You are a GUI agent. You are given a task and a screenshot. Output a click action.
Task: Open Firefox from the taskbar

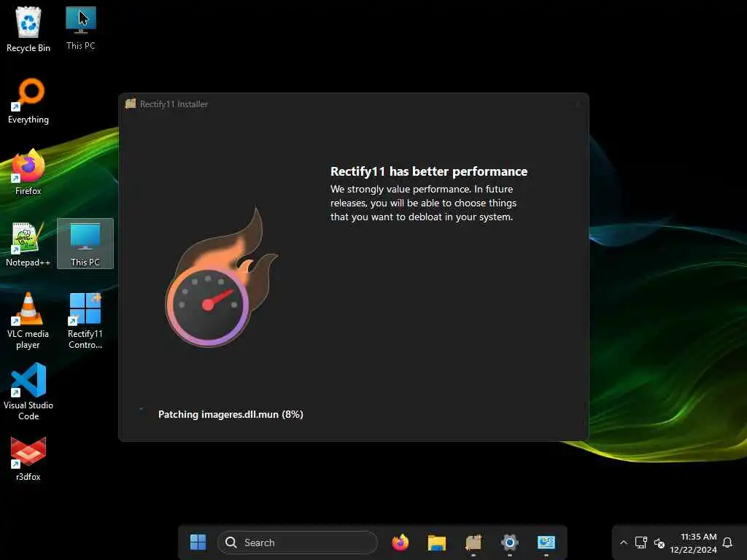click(x=400, y=542)
